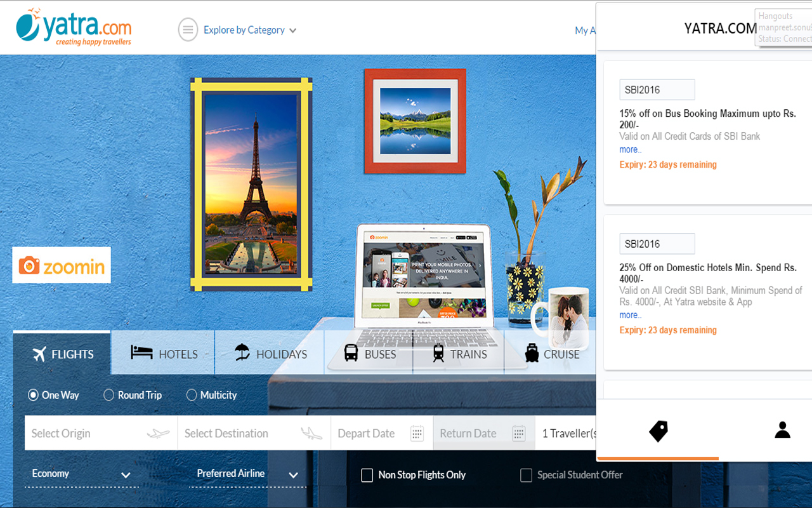812x508 pixels.
Task: Copy SBI2016 code on Bus Booking coupon
Action: (x=657, y=90)
